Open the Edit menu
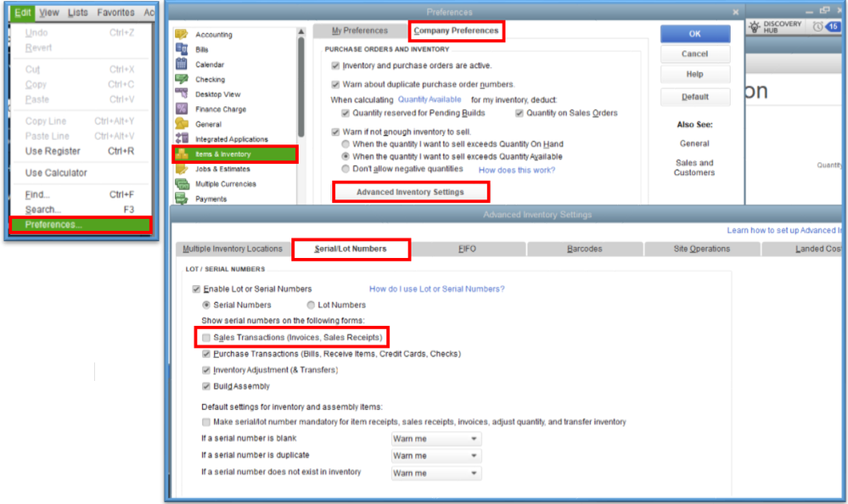848x504 pixels. point(23,13)
